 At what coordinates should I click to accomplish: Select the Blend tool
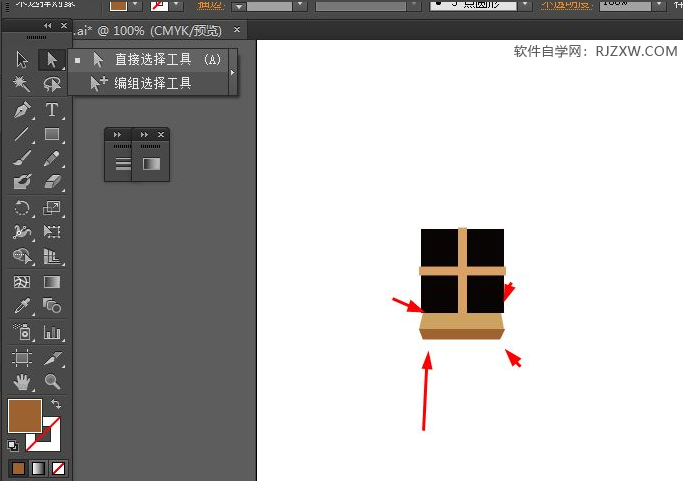click(52, 306)
